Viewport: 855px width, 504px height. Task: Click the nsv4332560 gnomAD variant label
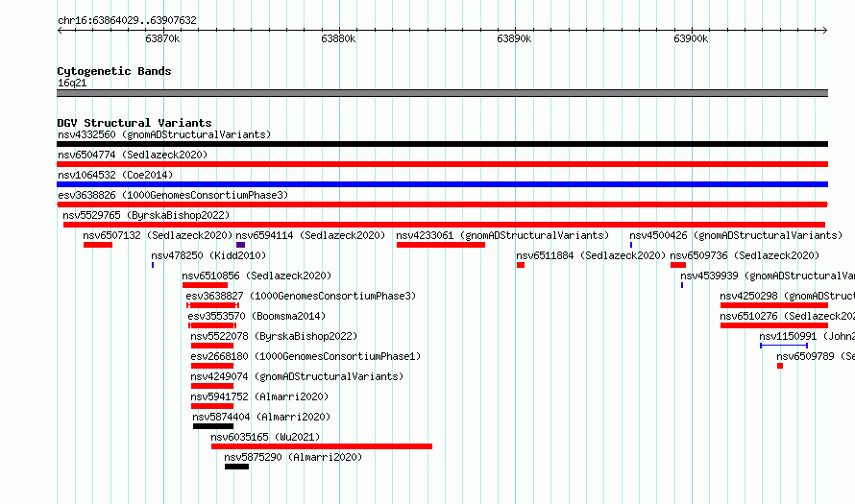coord(164,134)
